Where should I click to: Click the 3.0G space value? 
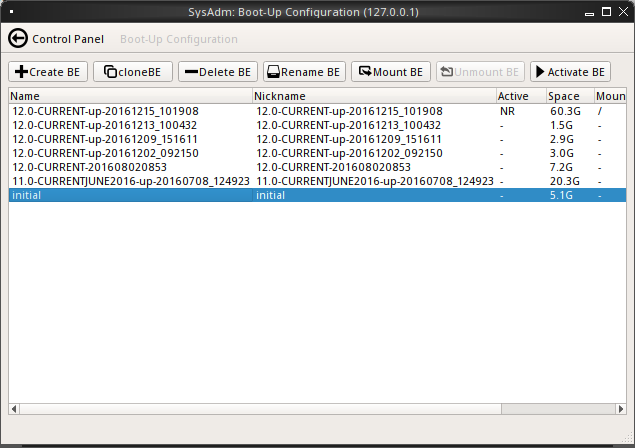pyautogui.click(x=562, y=153)
